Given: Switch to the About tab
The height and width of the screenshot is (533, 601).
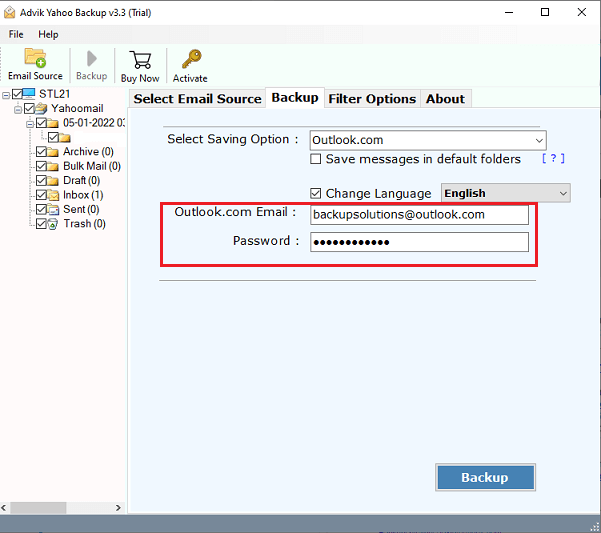Looking at the screenshot, I should 445,99.
